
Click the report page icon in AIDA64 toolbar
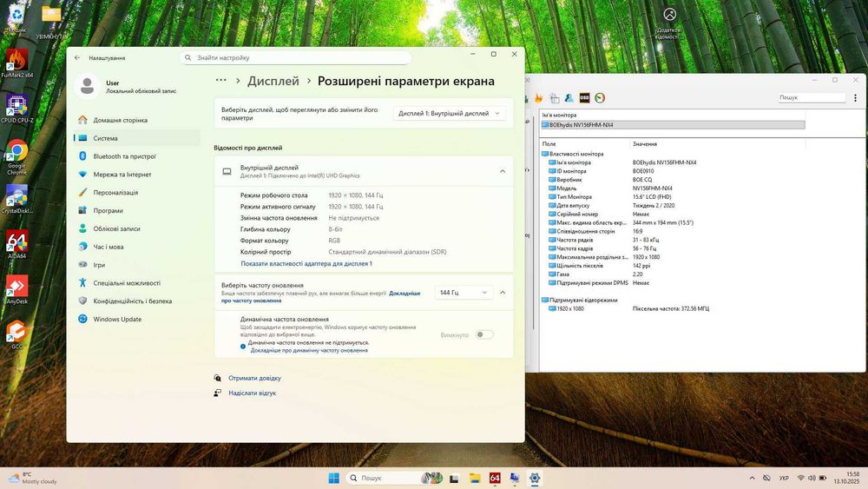click(554, 98)
